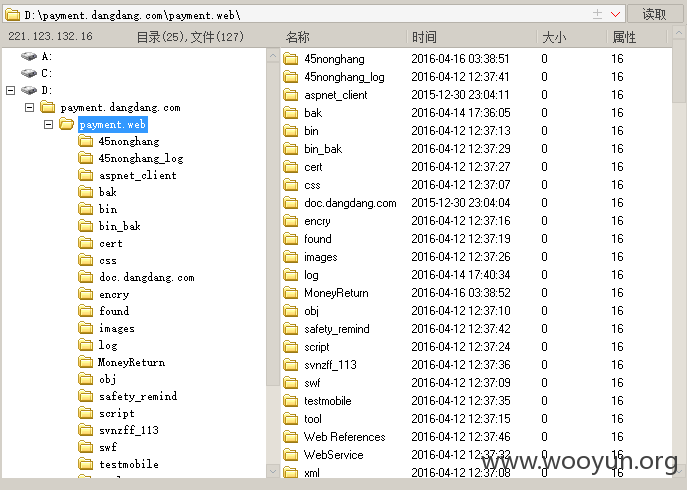Select testmobile name in file list
The height and width of the screenshot is (490, 687).
[x=328, y=401]
